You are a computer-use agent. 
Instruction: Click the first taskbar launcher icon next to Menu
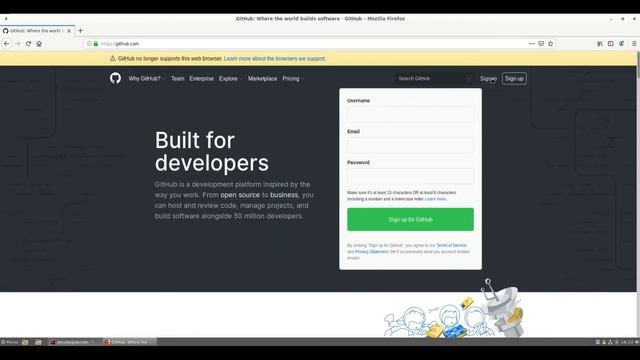[25, 342]
